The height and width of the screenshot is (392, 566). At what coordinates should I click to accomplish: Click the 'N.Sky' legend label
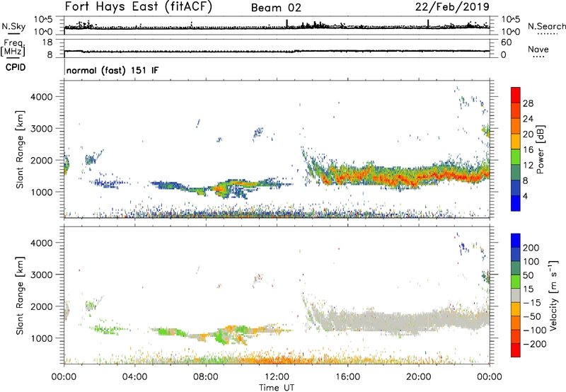click(x=13, y=26)
